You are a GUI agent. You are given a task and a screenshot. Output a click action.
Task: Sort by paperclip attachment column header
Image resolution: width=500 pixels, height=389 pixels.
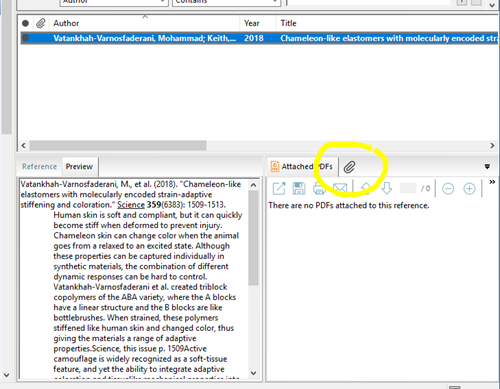pos(41,23)
